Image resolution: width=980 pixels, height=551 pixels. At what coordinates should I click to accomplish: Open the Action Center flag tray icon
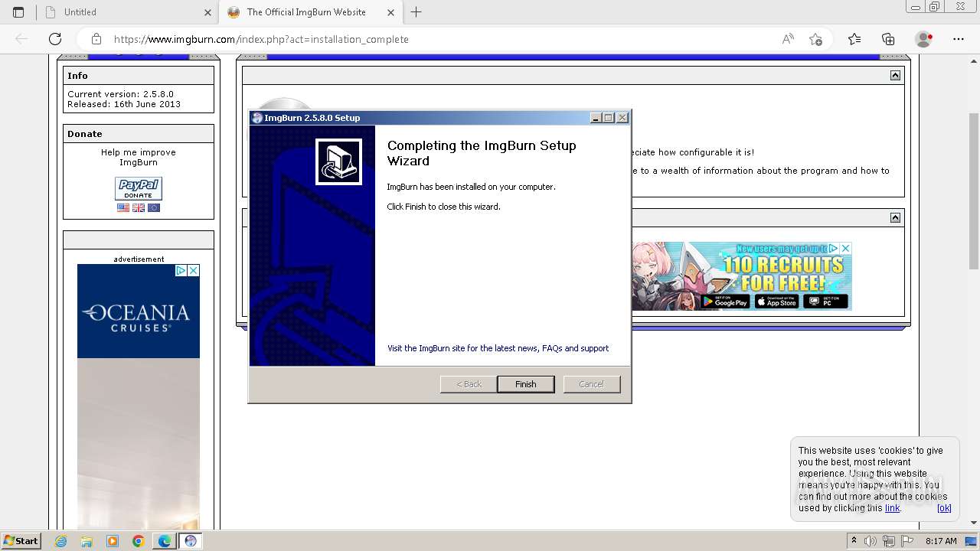tap(906, 541)
